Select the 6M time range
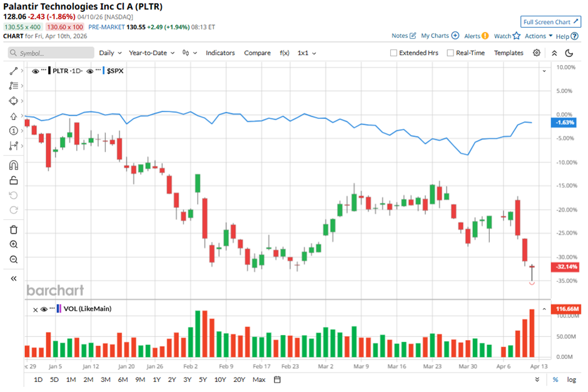Screen dimensions: 588x392 click(123, 379)
